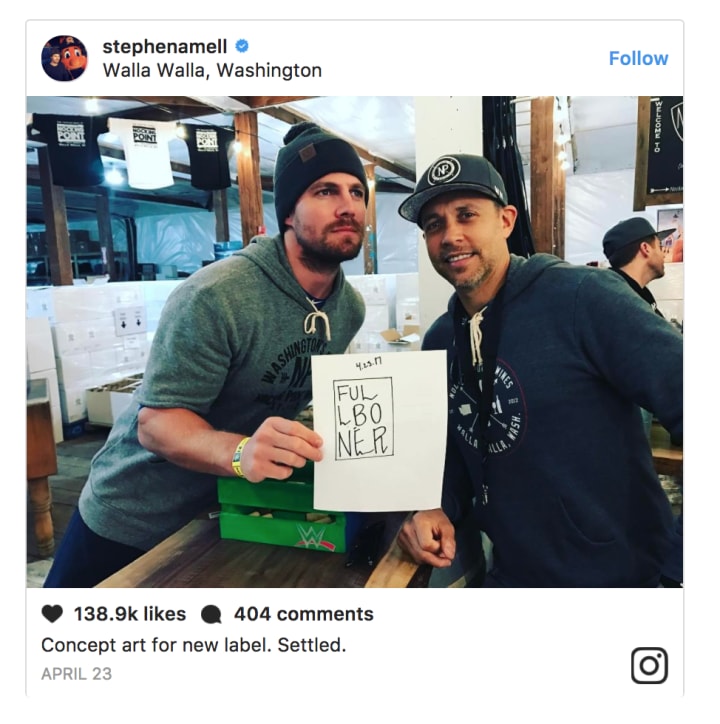
Task: Click the 4.23.17 date on paper
Action: (x=369, y=365)
